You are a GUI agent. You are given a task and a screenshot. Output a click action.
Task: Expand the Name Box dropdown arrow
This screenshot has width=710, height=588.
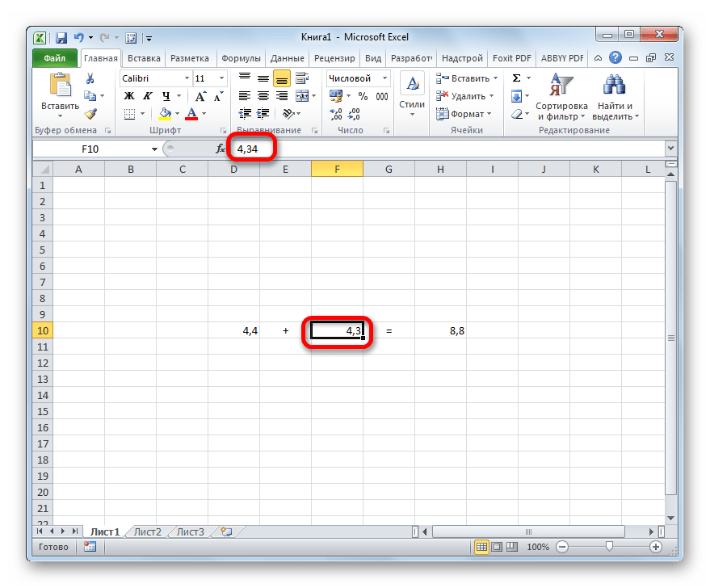[154, 149]
